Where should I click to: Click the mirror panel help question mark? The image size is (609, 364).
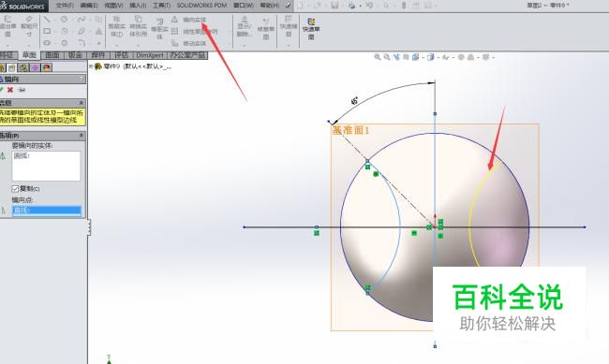pos(82,80)
